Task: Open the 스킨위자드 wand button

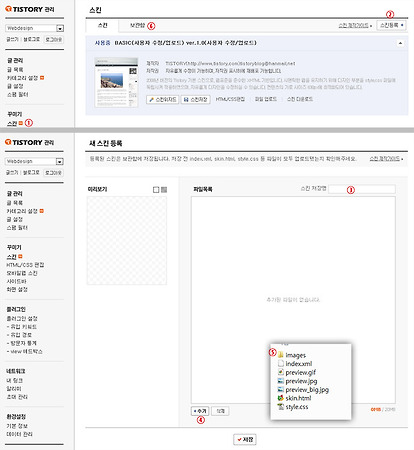Action: point(162,99)
